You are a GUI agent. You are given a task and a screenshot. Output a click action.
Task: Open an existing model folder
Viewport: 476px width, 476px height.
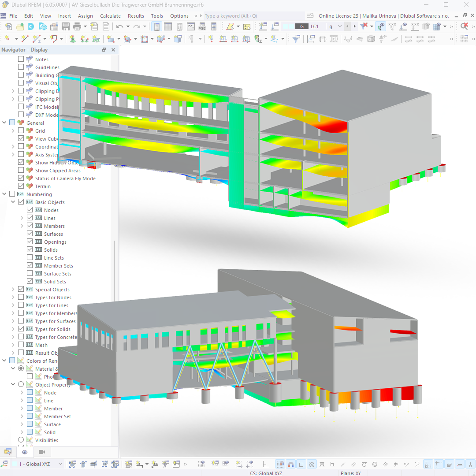tap(20, 27)
